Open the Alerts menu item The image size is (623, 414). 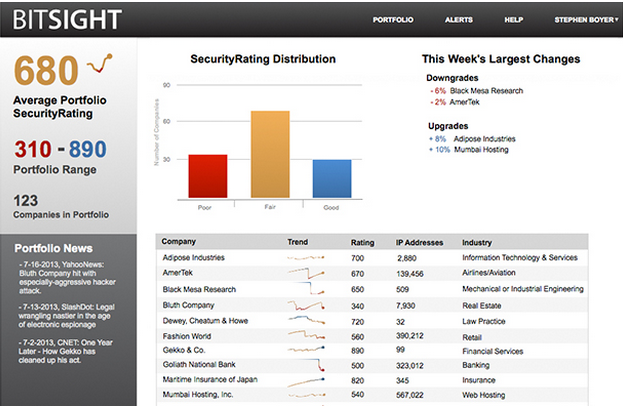[x=459, y=20]
